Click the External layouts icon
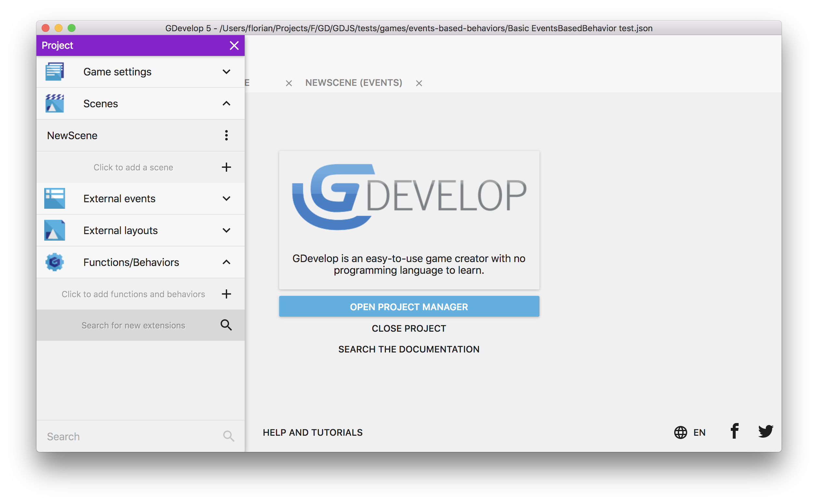Screen dimensions: 818x504 (54, 230)
